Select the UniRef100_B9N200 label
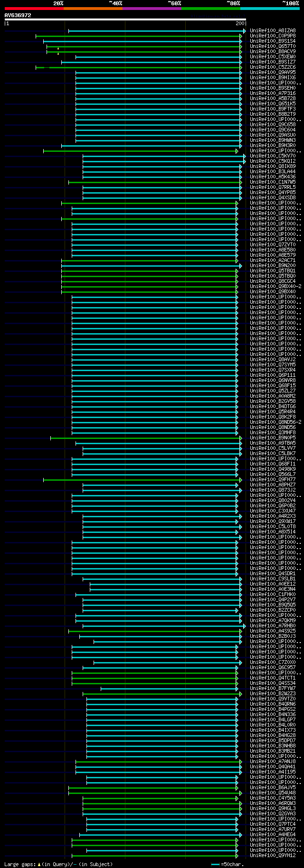Screen dimensions: 304x868 (273, 266)
